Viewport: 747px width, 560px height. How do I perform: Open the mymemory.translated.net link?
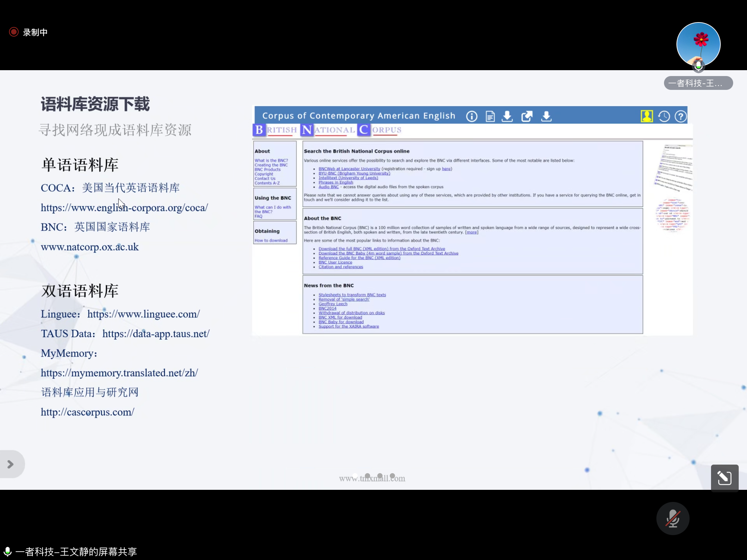click(119, 373)
